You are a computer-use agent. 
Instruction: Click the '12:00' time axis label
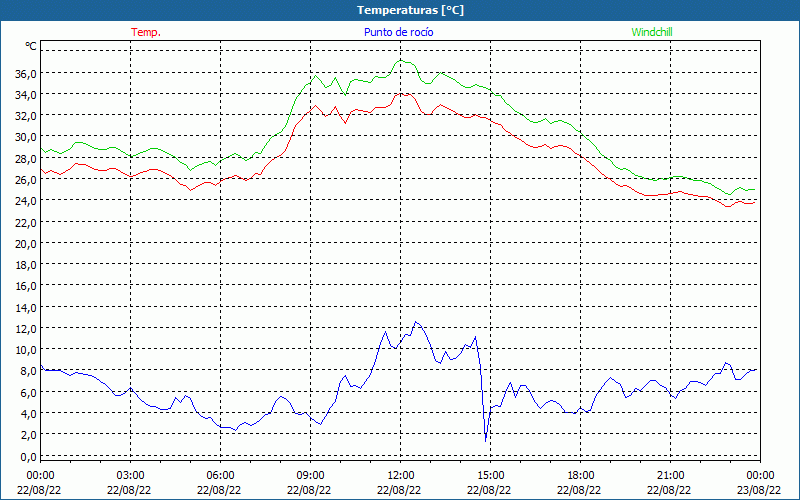pos(401,476)
